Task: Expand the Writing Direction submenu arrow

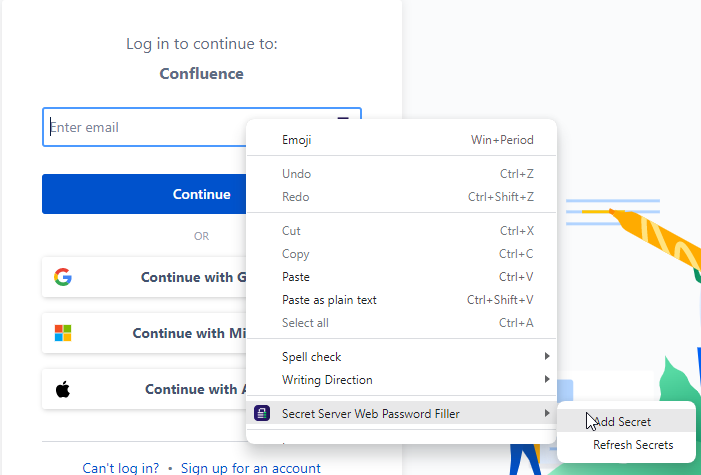Action: pos(546,380)
